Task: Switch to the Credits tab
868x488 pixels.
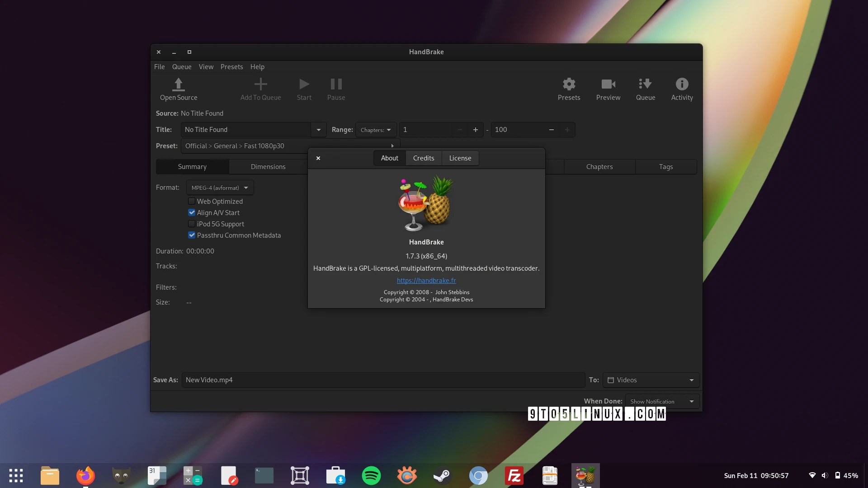Action: point(423,158)
